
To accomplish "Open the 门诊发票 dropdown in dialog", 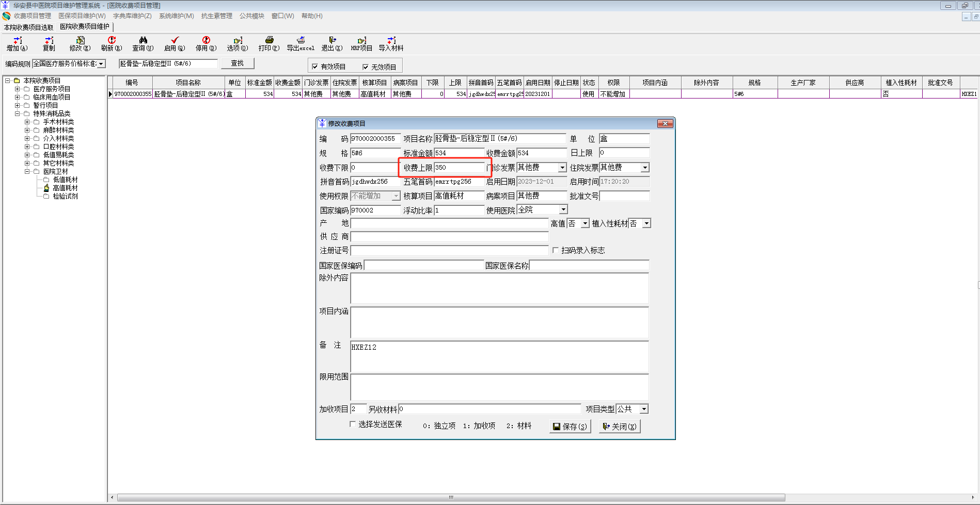I will (563, 168).
